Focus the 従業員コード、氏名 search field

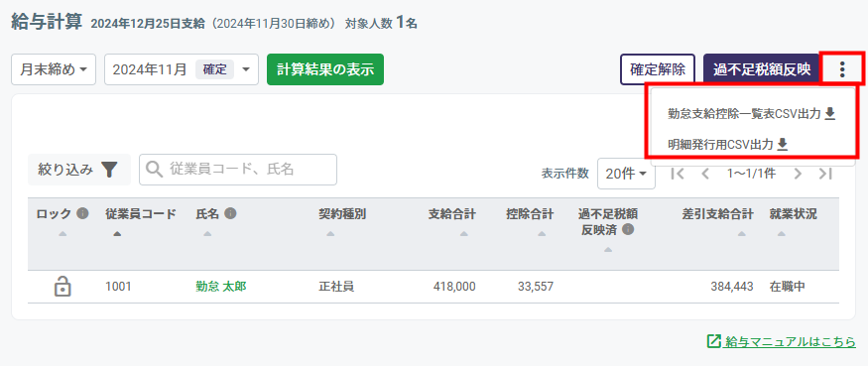tap(238, 170)
